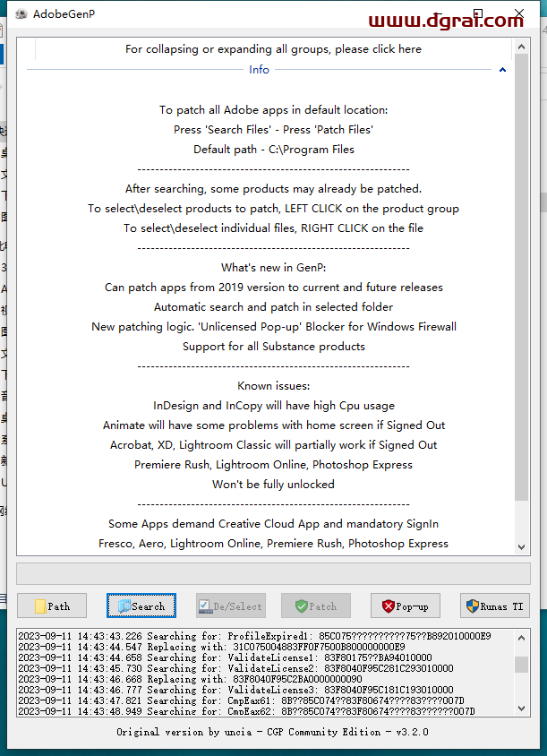Screen dimensions: 547x756
Task: Click 'After searching, some products may already be patched.'
Action: tap(273, 188)
